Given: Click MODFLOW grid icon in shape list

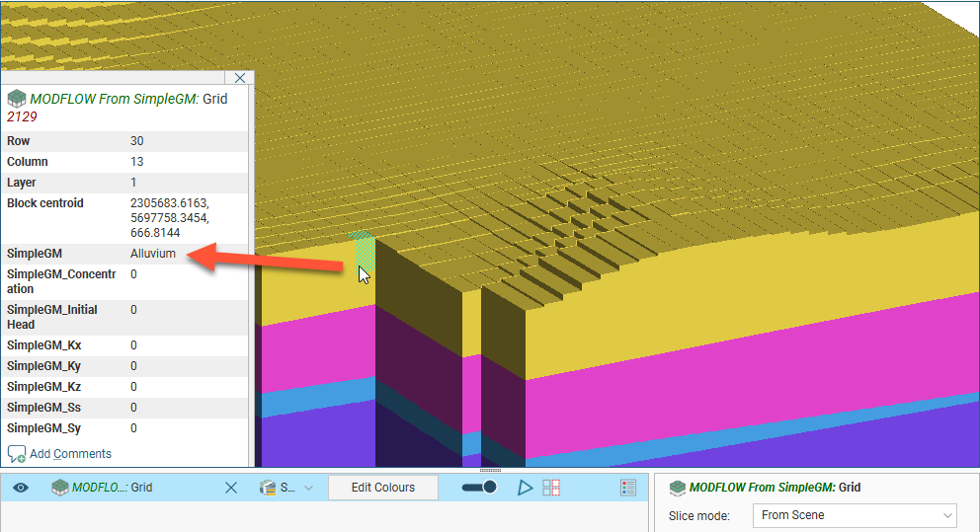Looking at the screenshot, I should pos(60,488).
